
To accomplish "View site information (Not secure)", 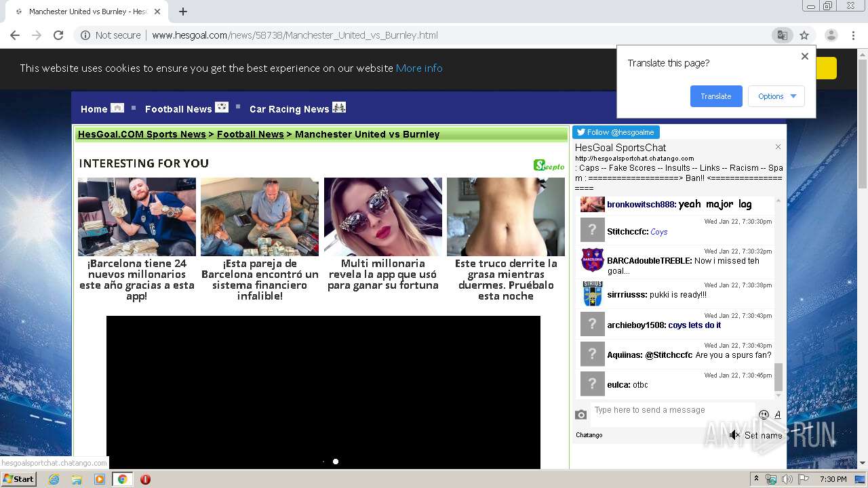I will pos(111,35).
